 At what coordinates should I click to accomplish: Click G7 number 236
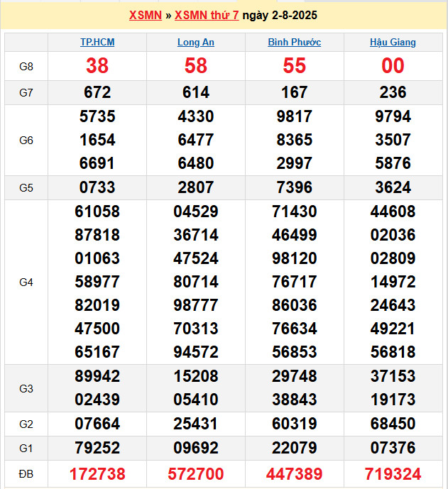(393, 92)
